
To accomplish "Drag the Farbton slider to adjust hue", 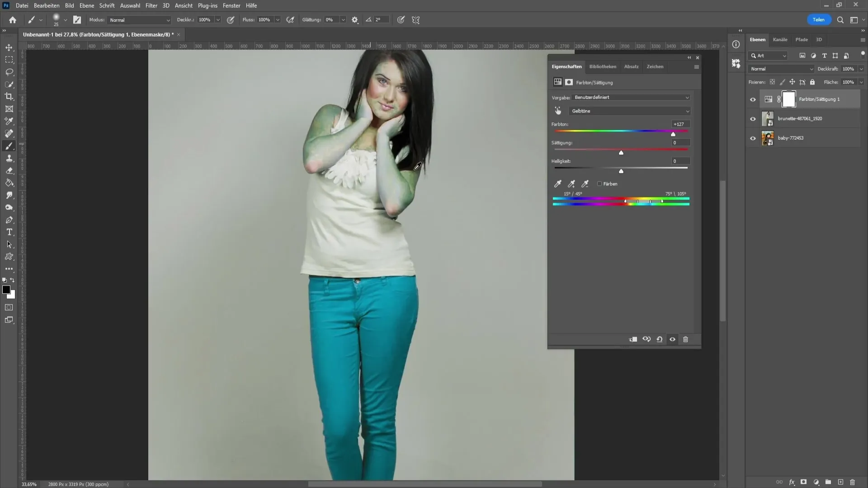I will tap(672, 133).
